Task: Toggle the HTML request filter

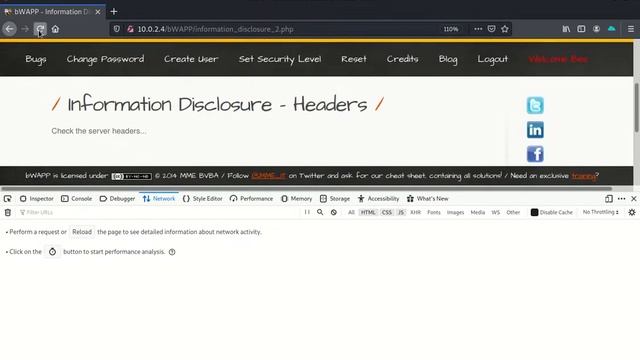Action: [x=368, y=212]
